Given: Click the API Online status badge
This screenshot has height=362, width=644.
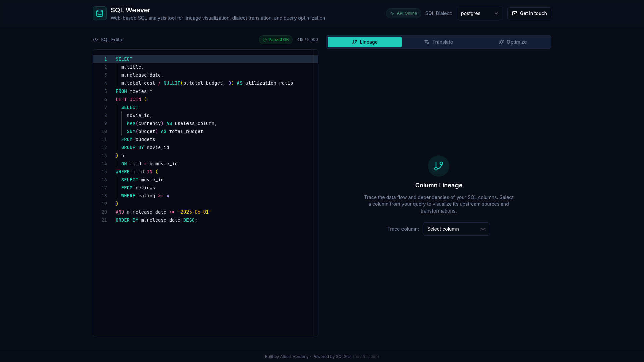Looking at the screenshot, I should pyautogui.click(x=404, y=13).
